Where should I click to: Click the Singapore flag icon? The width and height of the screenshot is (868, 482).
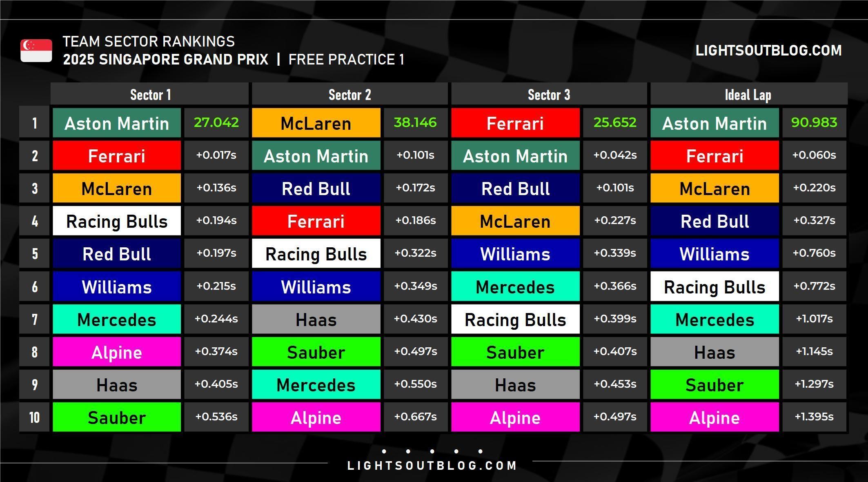(x=36, y=51)
